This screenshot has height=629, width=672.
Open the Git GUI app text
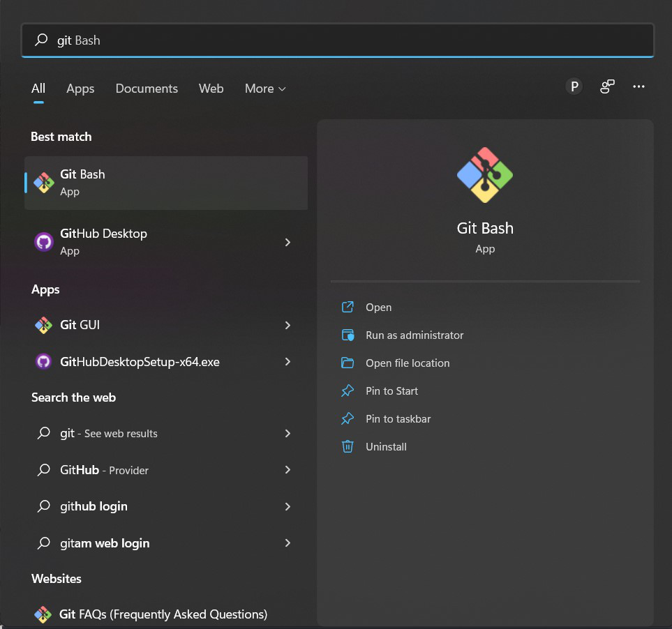coord(80,325)
